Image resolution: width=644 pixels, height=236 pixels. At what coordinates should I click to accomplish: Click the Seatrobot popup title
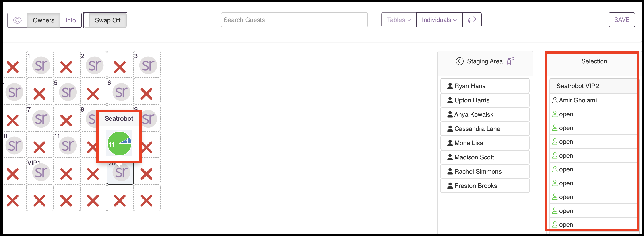(x=119, y=118)
